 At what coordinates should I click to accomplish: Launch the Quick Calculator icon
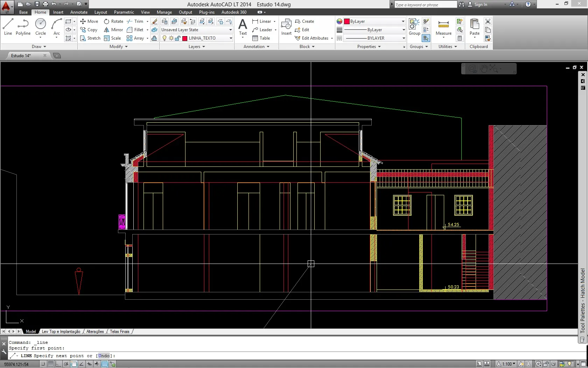pyautogui.click(x=460, y=38)
